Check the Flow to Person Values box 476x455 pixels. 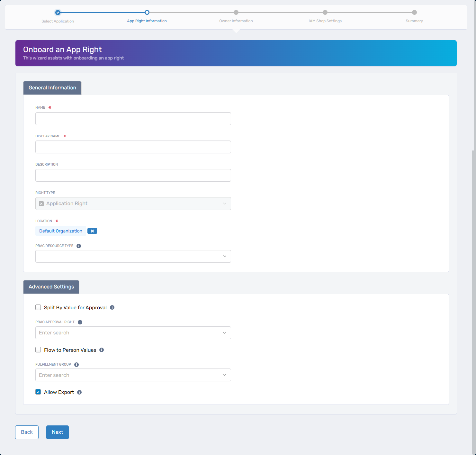tap(38, 350)
